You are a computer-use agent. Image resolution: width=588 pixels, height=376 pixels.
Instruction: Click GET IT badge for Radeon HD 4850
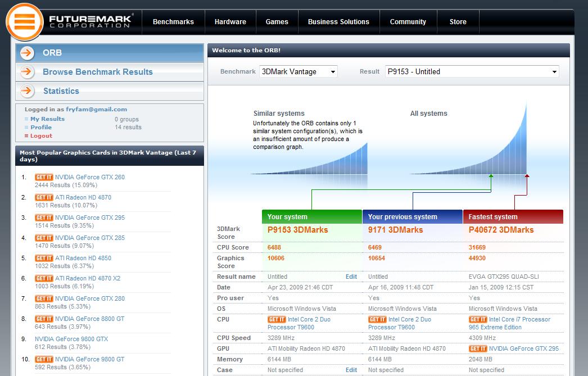pyautogui.click(x=44, y=259)
